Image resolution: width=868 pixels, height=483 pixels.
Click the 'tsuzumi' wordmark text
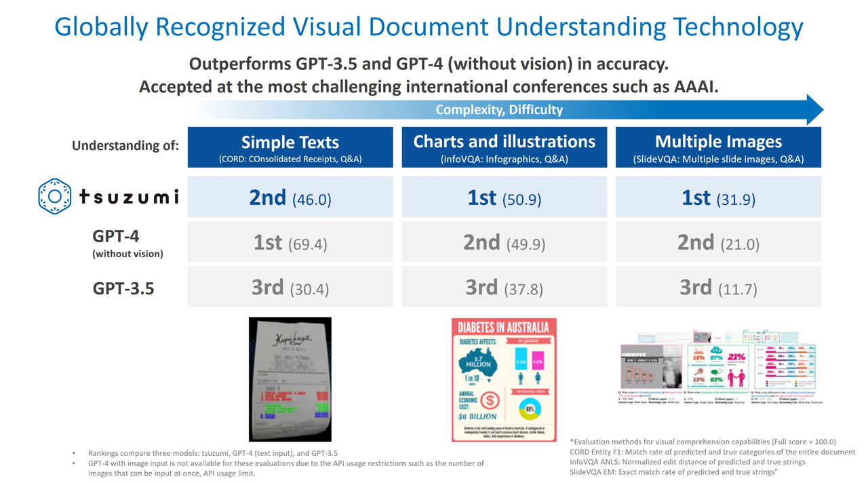129,197
